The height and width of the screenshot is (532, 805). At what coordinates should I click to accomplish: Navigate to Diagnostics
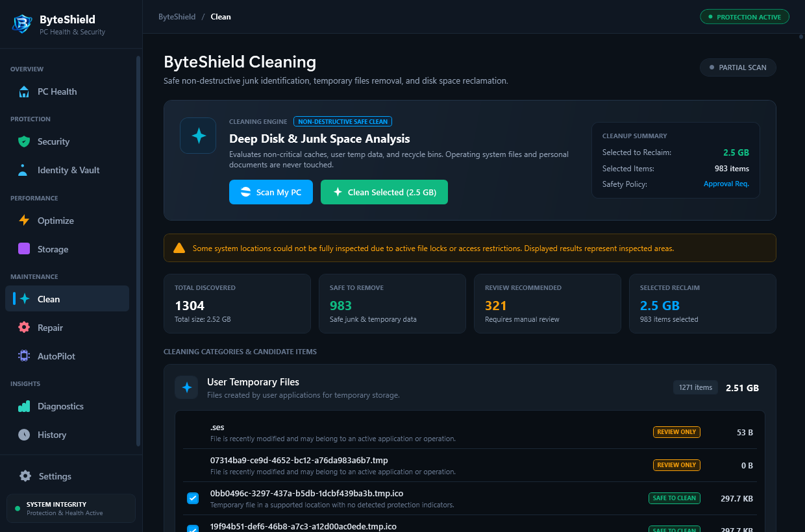pyautogui.click(x=67, y=406)
